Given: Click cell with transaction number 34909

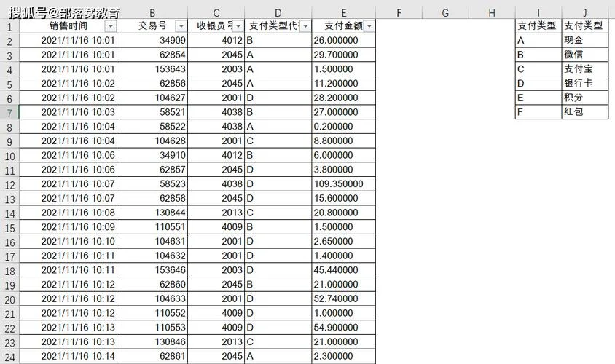Looking at the screenshot, I should pyautogui.click(x=152, y=40).
